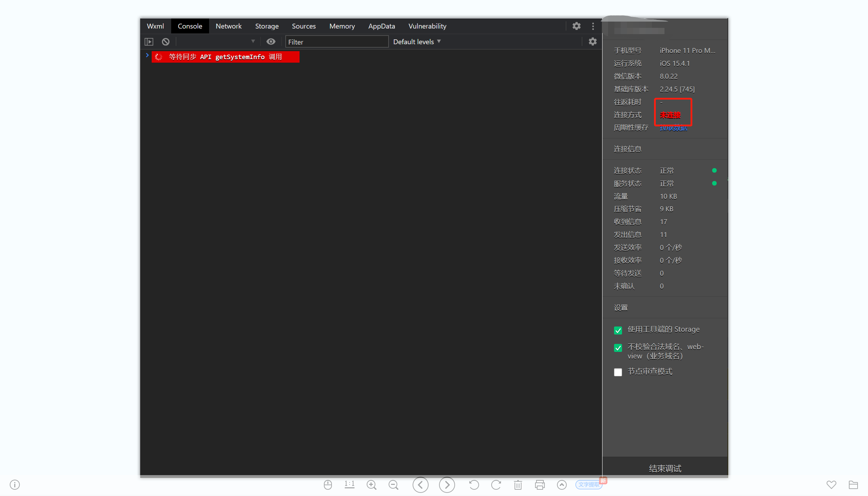Switch to the Network tab
The height and width of the screenshot is (496, 868).
[x=228, y=26]
